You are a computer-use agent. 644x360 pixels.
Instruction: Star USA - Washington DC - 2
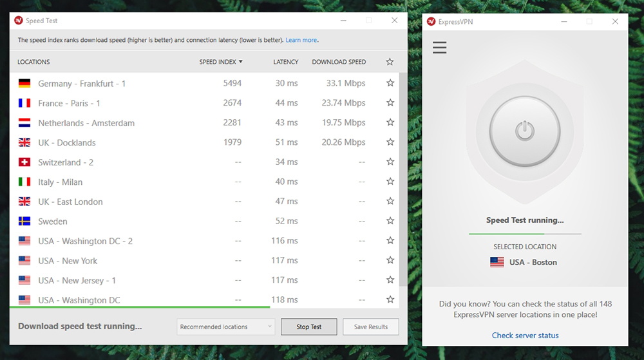(x=390, y=241)
